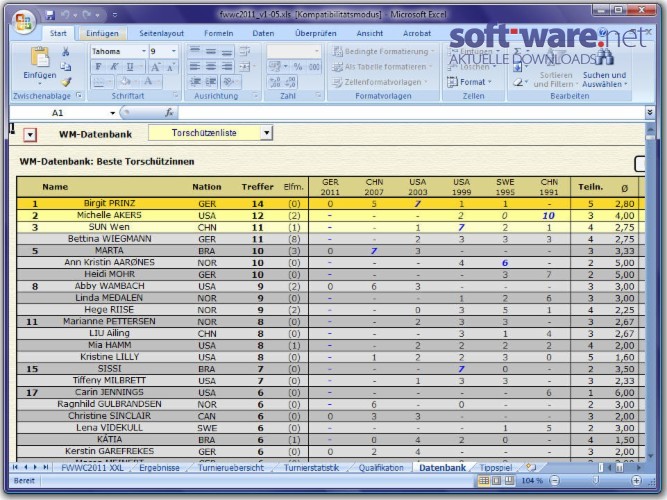Open the FWWC2011 XXL sheet tab

click(92, 468)
